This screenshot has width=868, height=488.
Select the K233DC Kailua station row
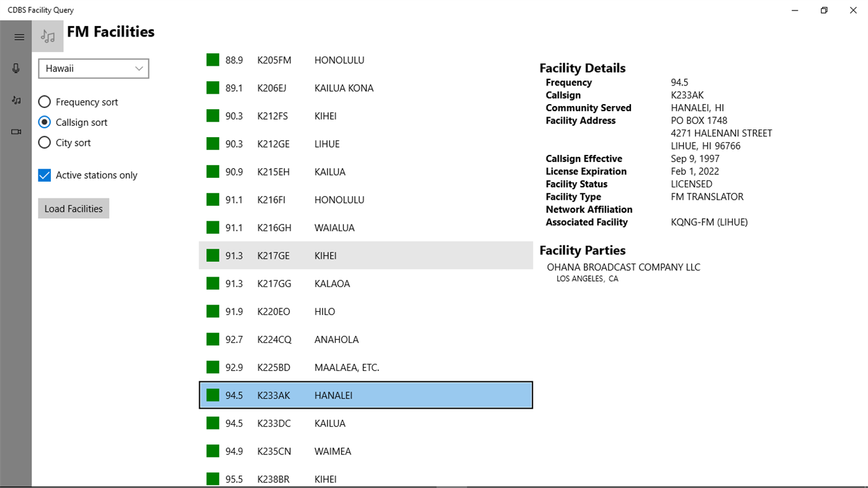365,423
